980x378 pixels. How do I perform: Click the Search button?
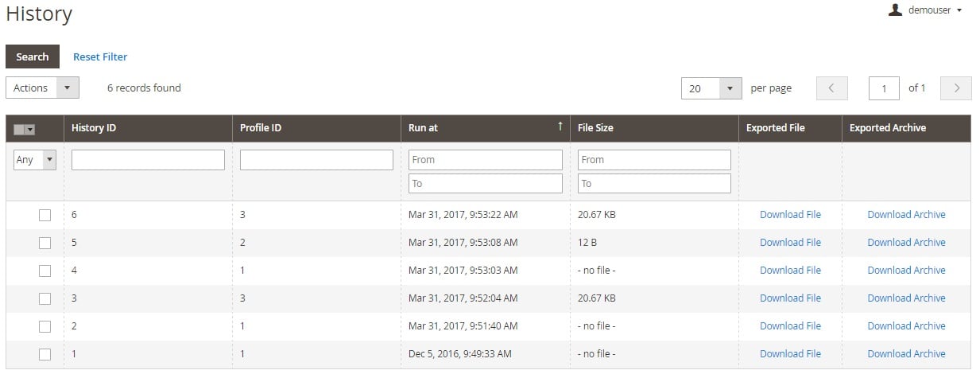click(33, 57)
